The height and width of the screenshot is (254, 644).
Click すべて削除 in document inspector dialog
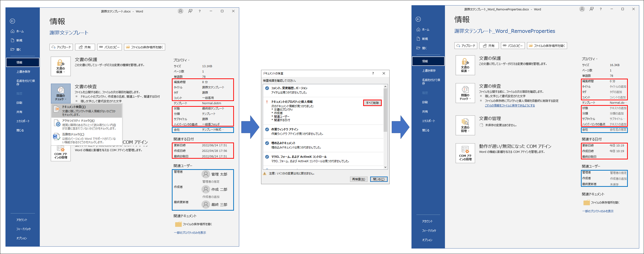[x=372, y=103]
